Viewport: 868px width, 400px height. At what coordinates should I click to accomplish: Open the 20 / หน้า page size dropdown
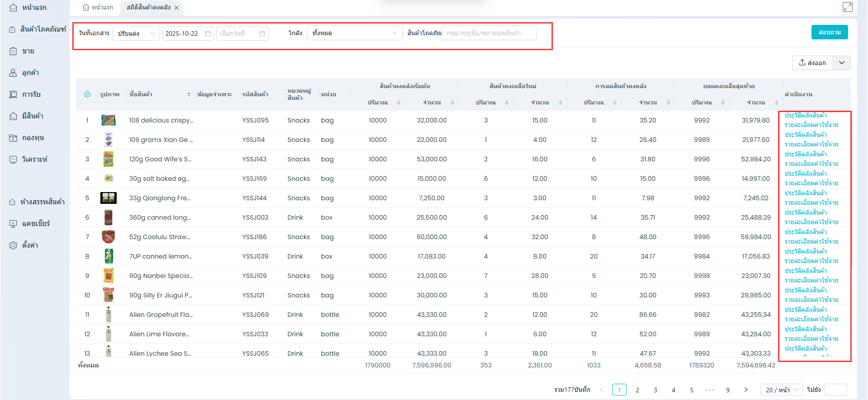pos(781,390)
